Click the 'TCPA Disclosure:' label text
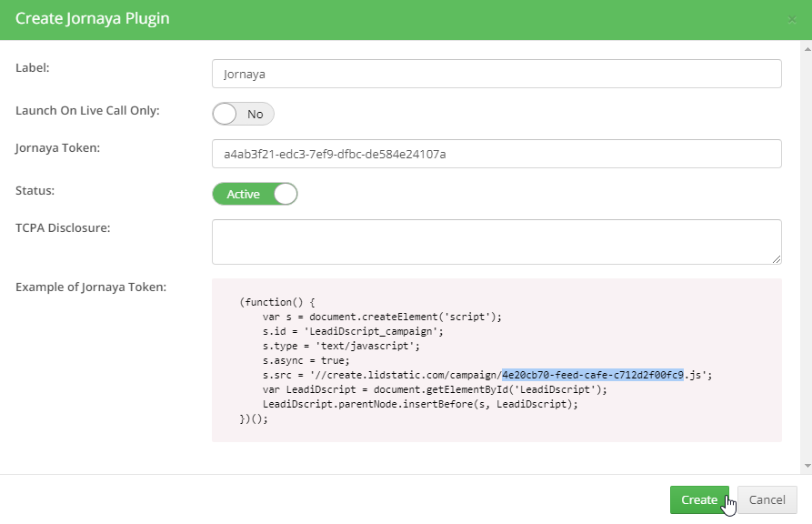 tap(63, 227)
